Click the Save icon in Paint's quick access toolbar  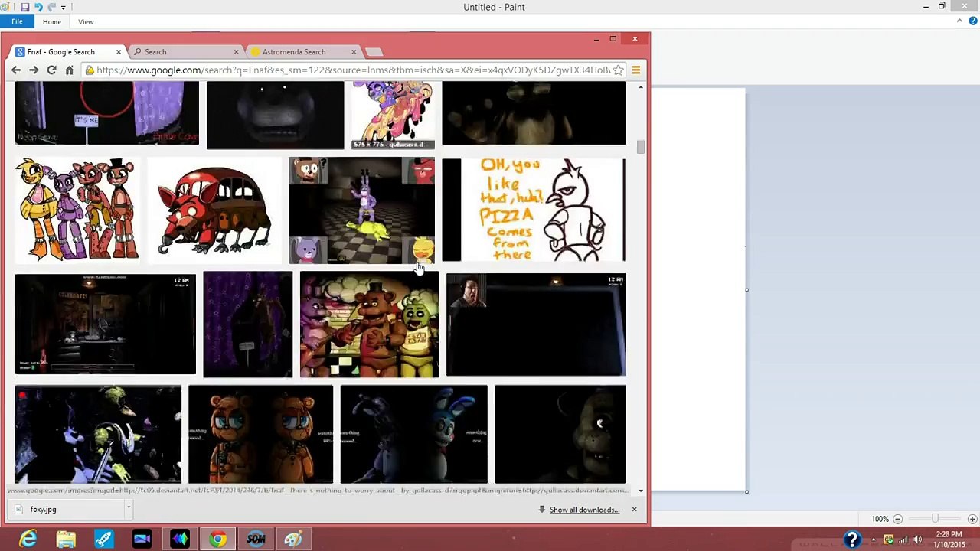pos(24,7)
